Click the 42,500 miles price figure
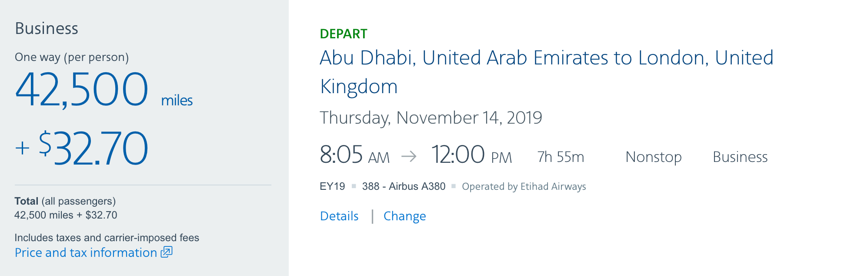This screenshot has height=276, width=868. pos(103,90)
